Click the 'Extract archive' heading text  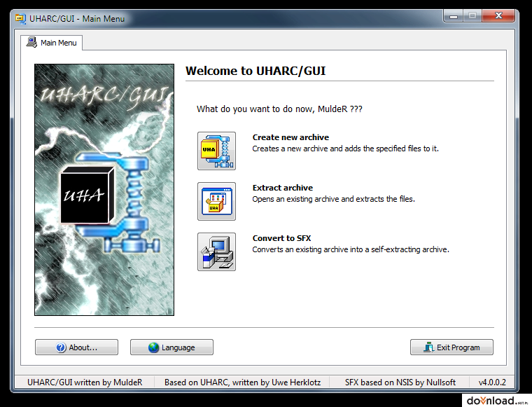[283, 188]
